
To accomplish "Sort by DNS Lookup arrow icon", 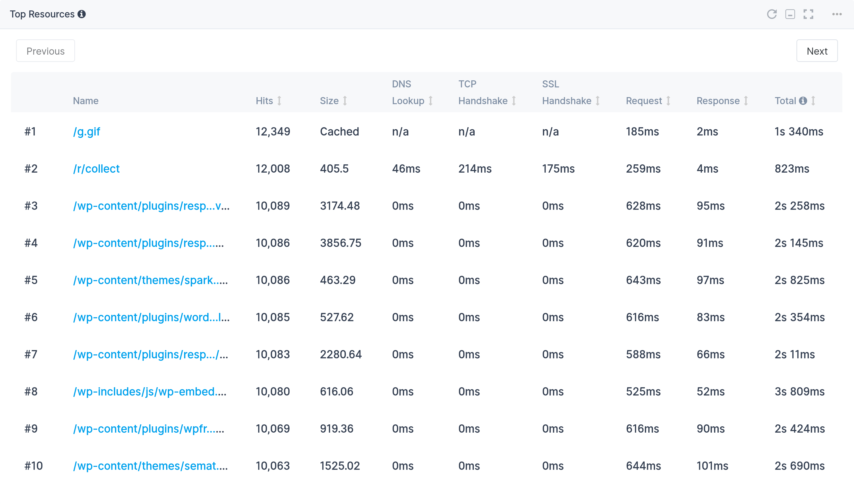I will tap(430, 101).
